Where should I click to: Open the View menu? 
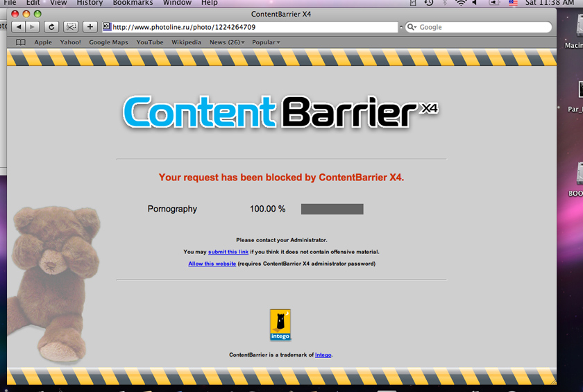point(58,3)
